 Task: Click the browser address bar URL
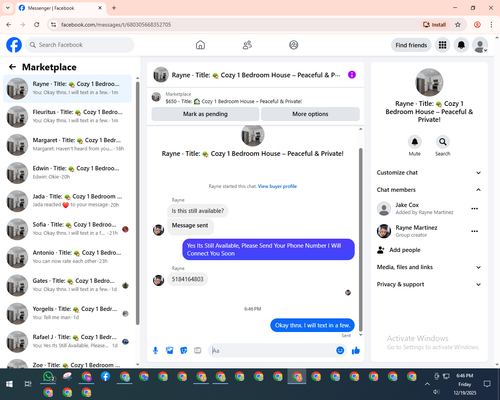[x=116, y=25]
